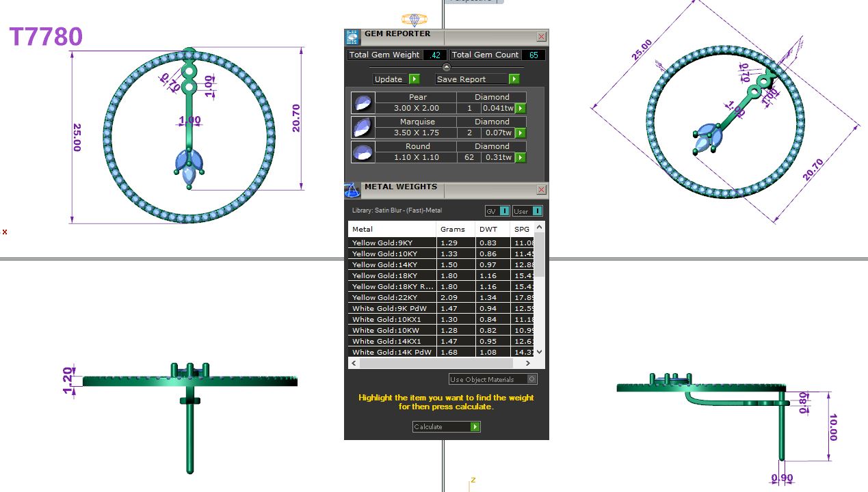Click the Metal Weights scale icon
868x492 pixels.
352,190
